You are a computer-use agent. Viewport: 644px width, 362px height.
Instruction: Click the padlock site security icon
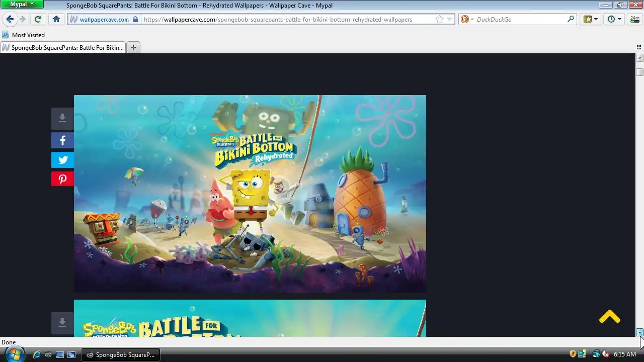(x=135, y=19)
